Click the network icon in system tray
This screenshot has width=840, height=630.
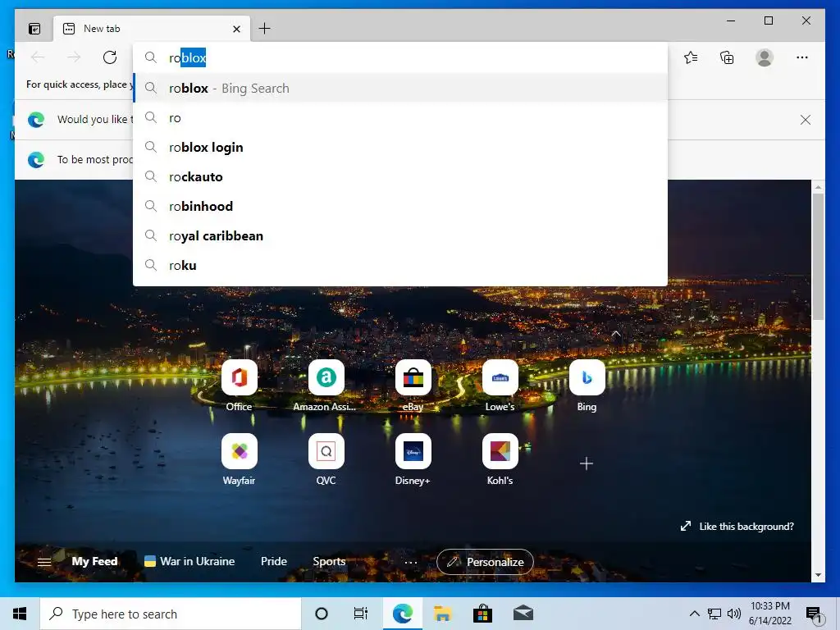click(714, 614)
